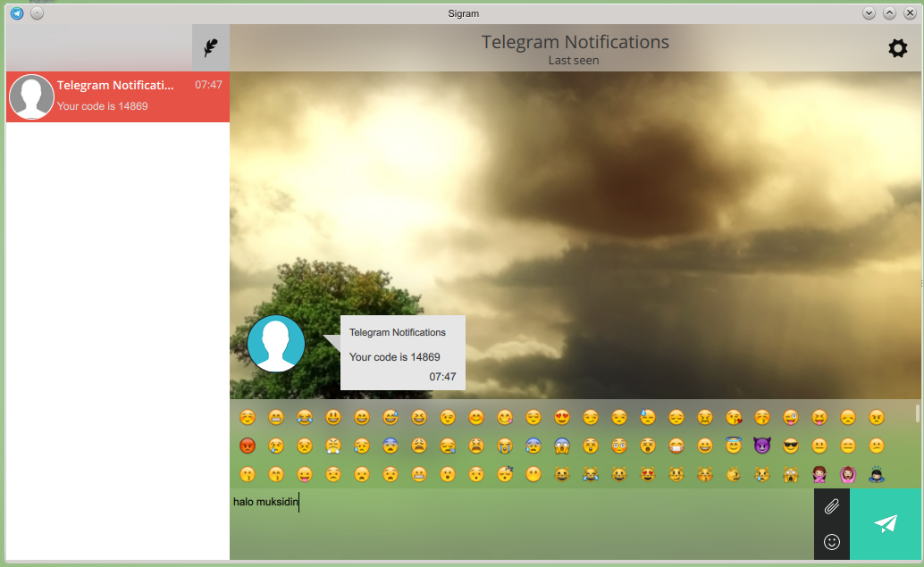Insert the bowing person emoji
Viewport: 924px width, 567px height.
[x=877, y=474]
